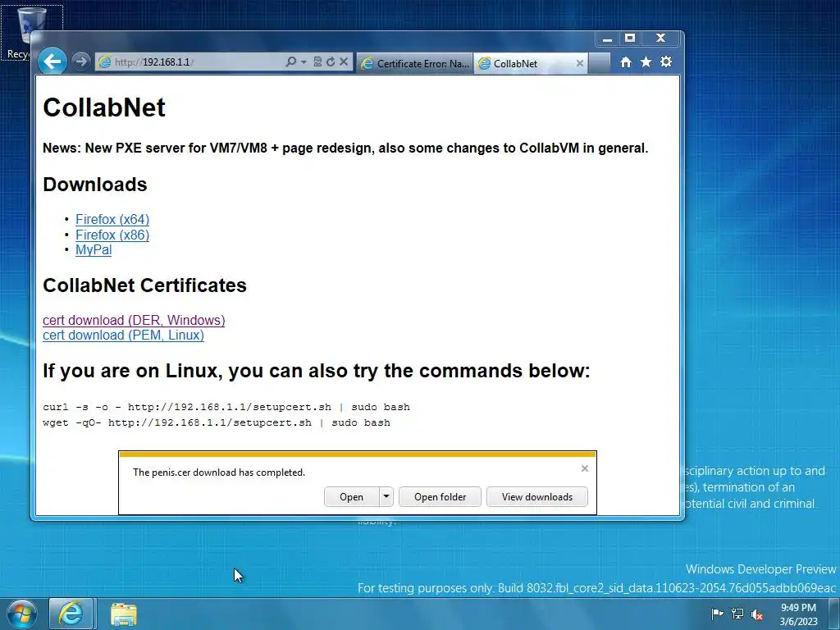840x630 pixels.
Task: Open Action Center flag tray icon
Action: coord(717,614)
